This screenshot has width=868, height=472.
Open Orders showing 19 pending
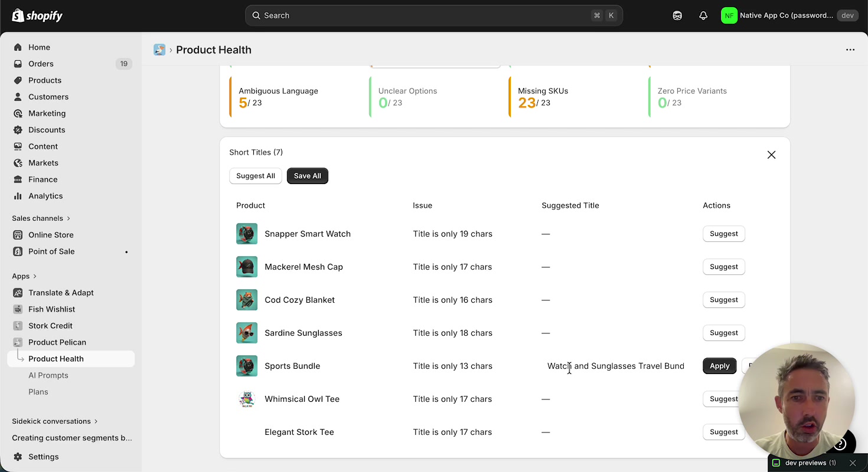(x=40, y=63)
